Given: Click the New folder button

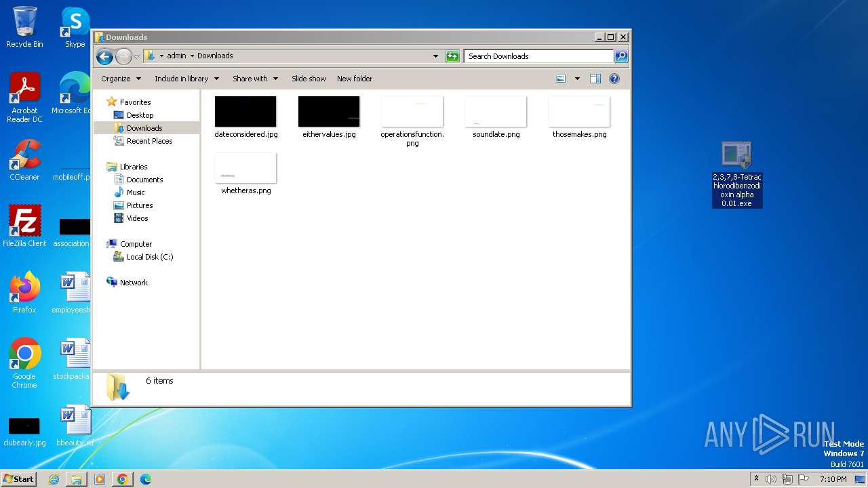Looking at the screenshot, I should 355,79.
